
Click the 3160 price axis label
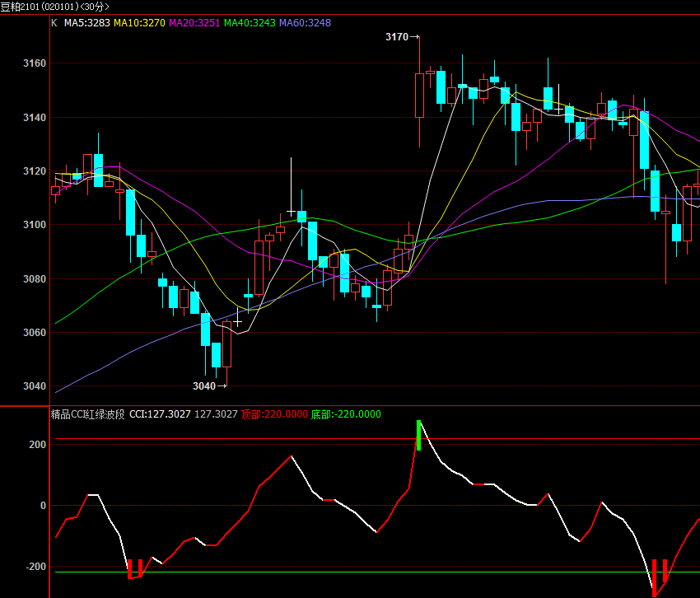click(35, 63)
